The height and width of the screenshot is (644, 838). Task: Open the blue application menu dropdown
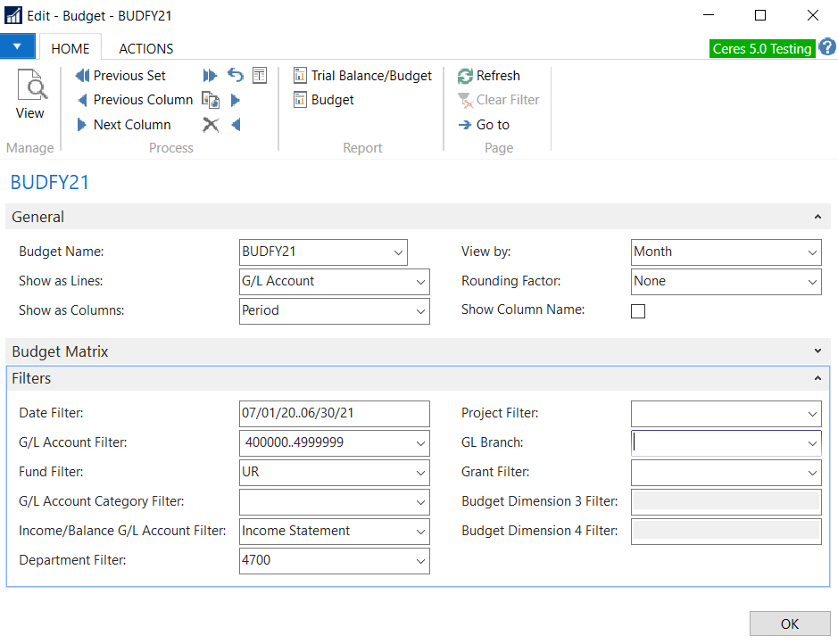click(17, 45)
